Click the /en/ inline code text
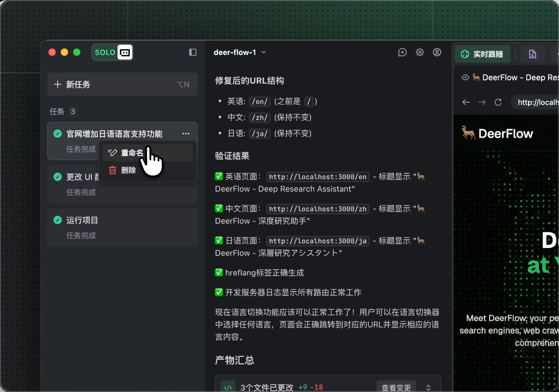Image resolution: width=559 pixels, height=392 pixels. click(260, 101)
